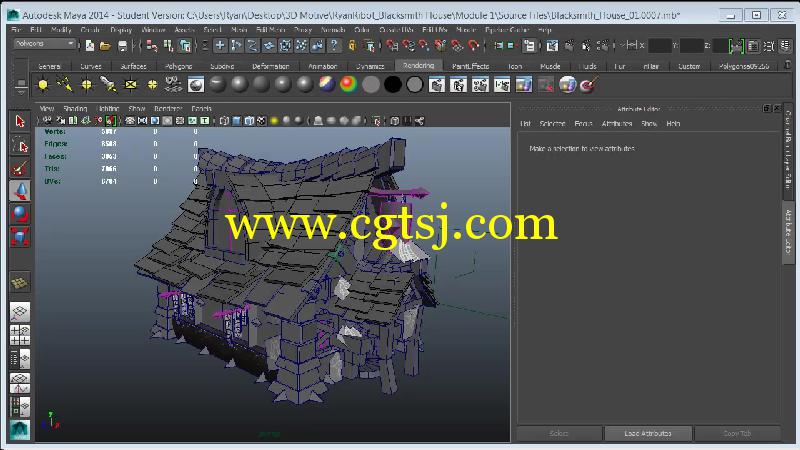This screenshot has height=450, width=800.
Task: Float the Attribute Editor panel
Action: point(766,108)
